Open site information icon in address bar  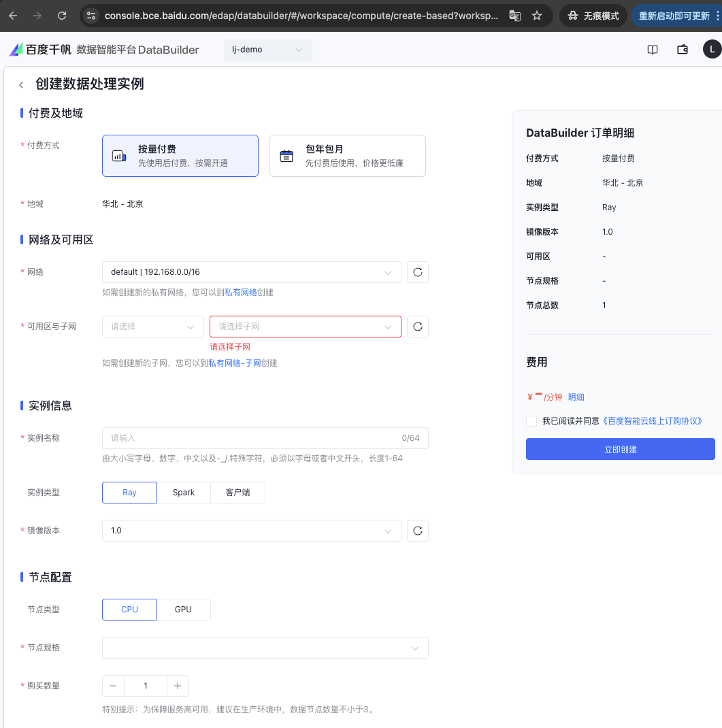(91, 16)
